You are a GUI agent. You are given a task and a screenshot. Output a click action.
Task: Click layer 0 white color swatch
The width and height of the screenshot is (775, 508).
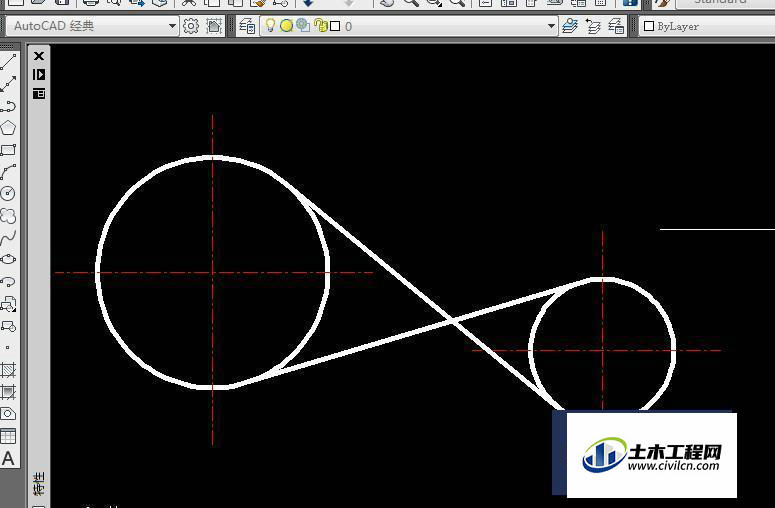335,26
